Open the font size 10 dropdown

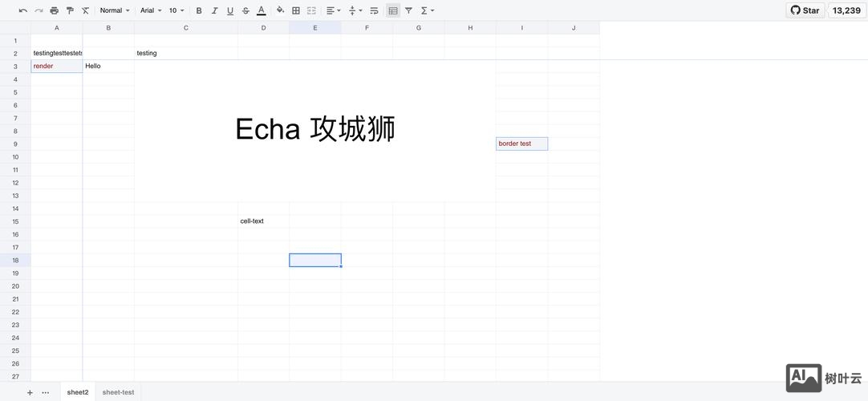pyautogui.click(x=176, y=10)
